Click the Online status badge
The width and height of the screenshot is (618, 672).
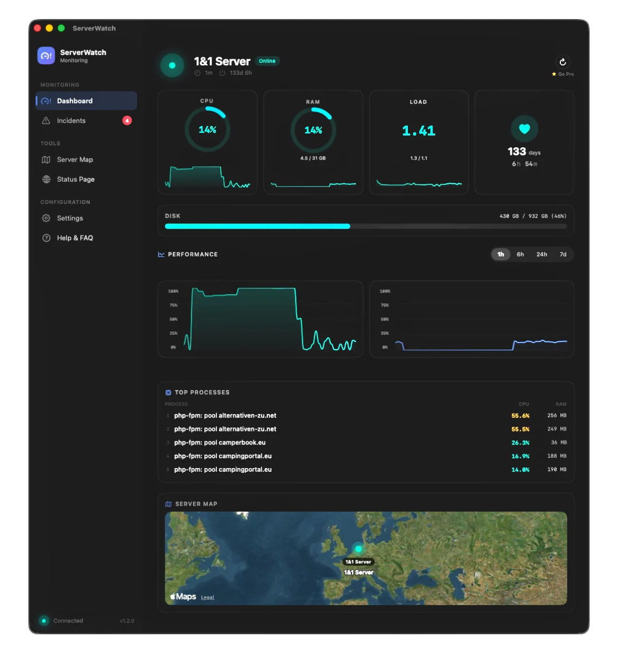267,61
